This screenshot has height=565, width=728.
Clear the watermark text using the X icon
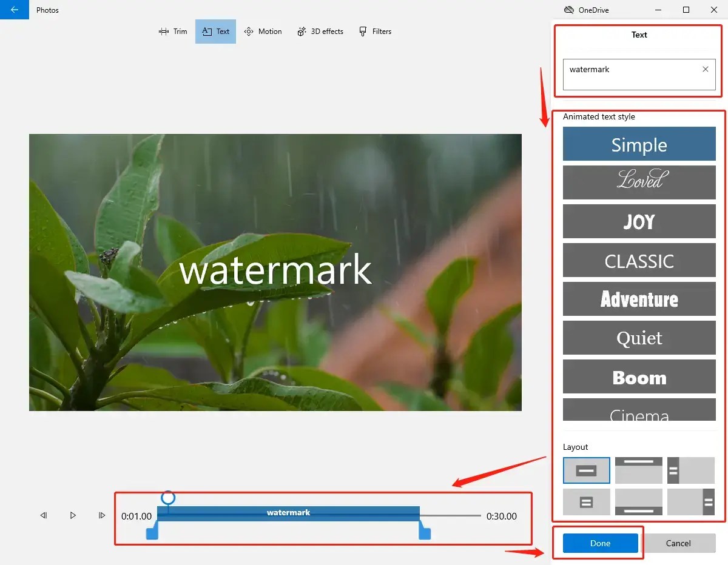(705, 69)
